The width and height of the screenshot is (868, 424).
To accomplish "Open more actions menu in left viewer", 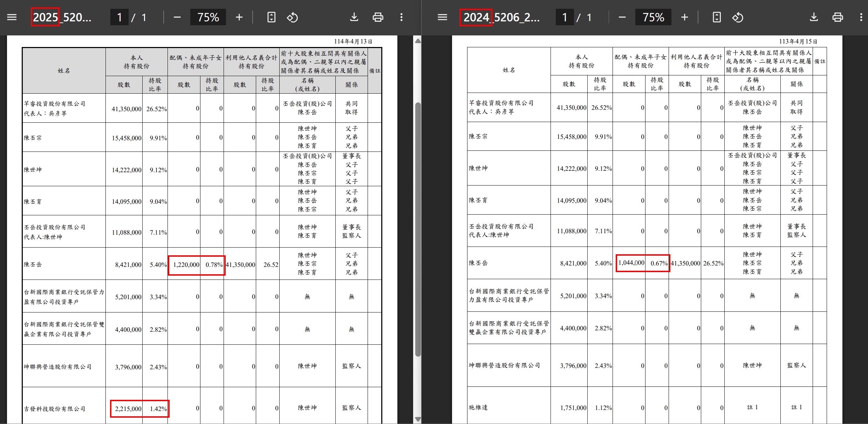I will point(402,17).
